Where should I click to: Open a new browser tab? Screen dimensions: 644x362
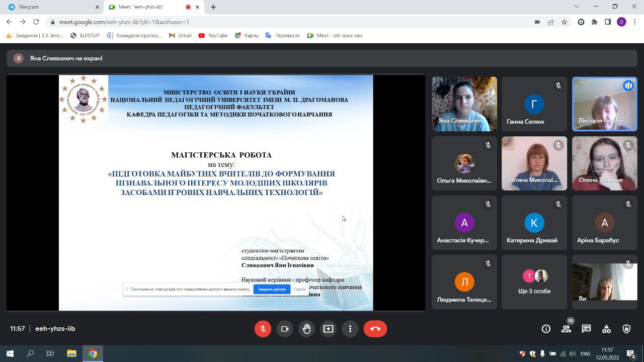213,7
